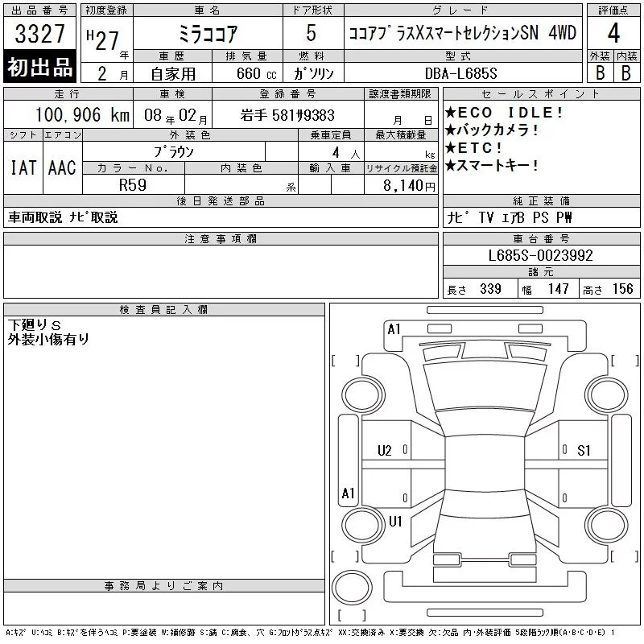Click the recycle deposit 8,140円
Viewport: 644px width, 644px height.
(x=409, y=186)
